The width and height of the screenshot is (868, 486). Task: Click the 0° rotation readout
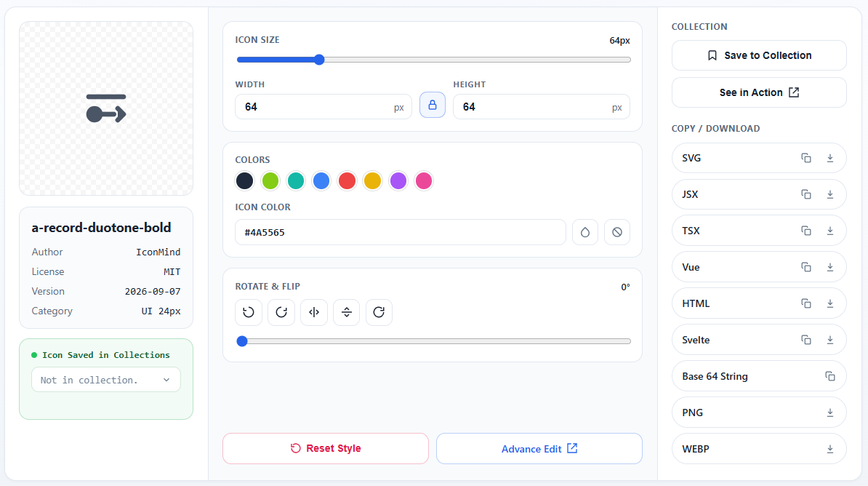(625, 287)
